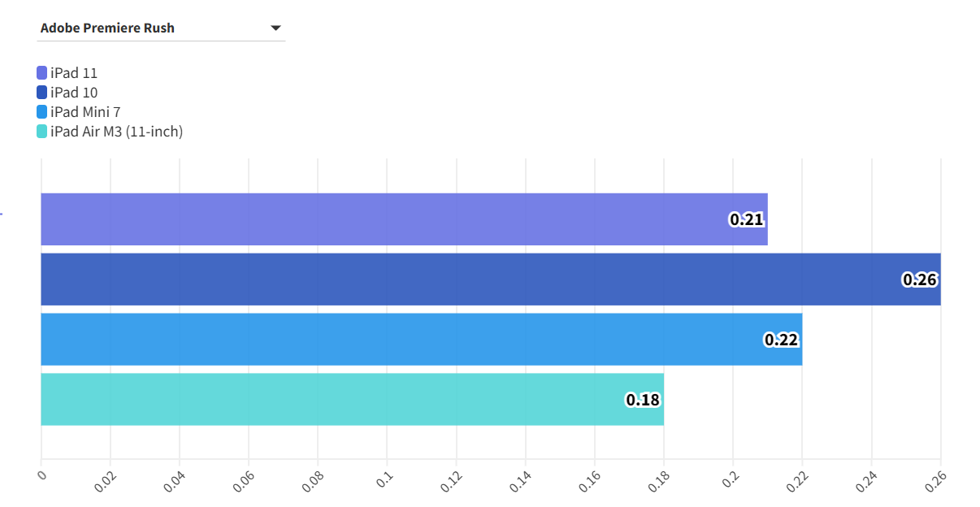Click the 0.18 bar value label

(x=643, y=400)
